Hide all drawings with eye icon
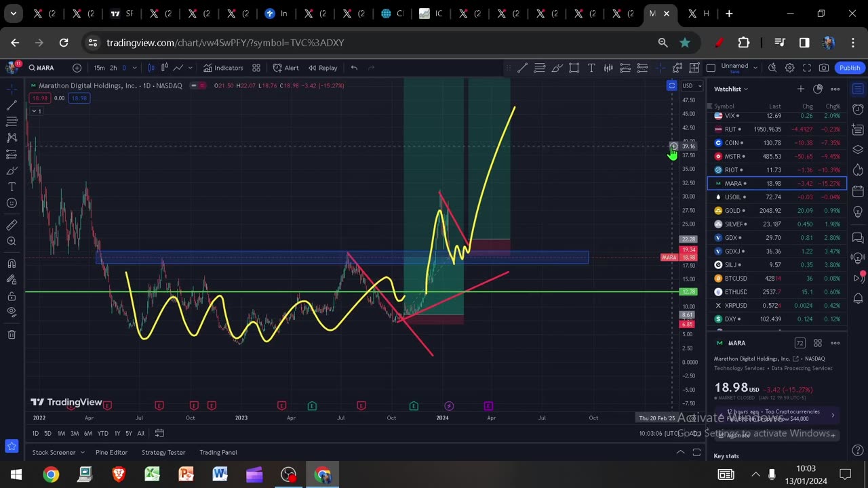This screenshot has height=488, width=868. [x=12, y=312]
